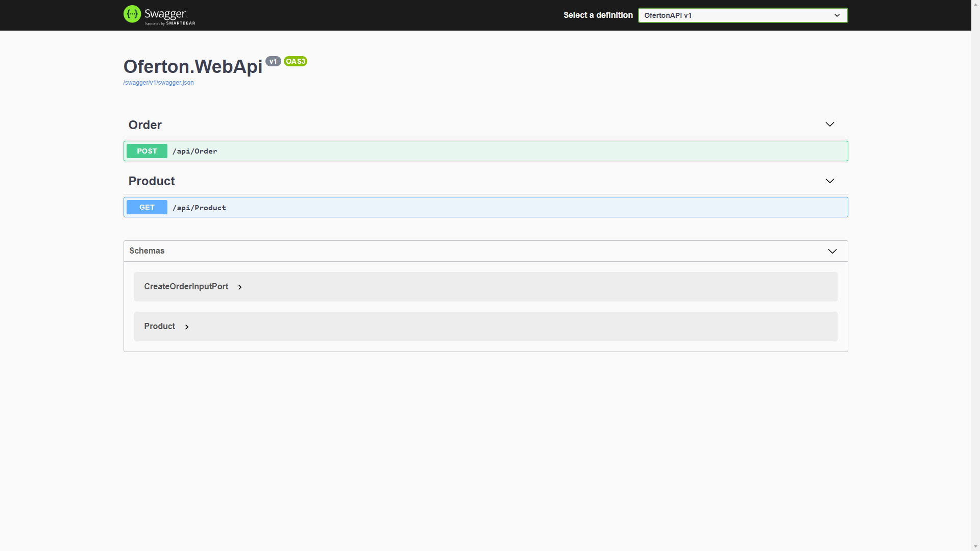The width and height of the screenshot is (980, 551).
Task: Click the Oferton.WebApi title
Action: [x=193, y=67]
